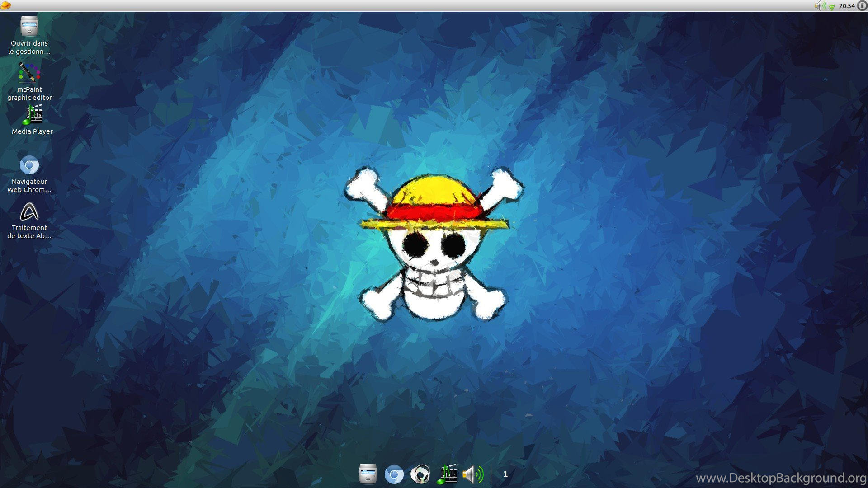Switch to workspace 1 in the dock
The image size is (868, 488).
tap(505, 474)
